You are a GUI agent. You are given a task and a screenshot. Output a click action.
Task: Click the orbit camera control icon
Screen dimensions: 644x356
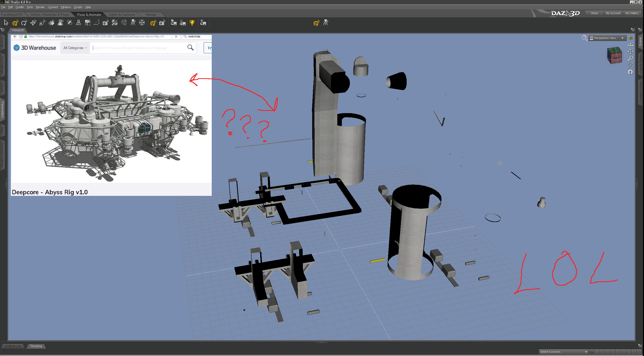(630, 45)
